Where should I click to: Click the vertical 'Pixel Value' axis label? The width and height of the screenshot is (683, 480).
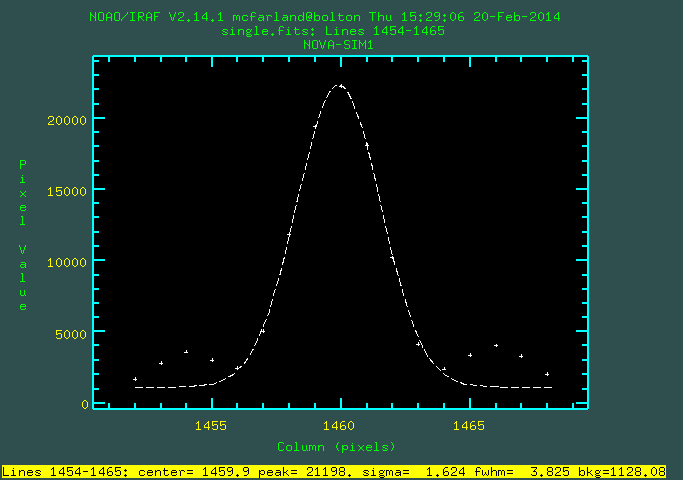coord(23,235)
